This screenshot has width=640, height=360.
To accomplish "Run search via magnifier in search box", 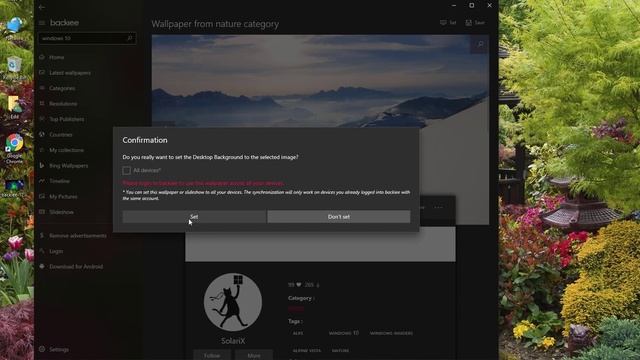I will [130, 38].
